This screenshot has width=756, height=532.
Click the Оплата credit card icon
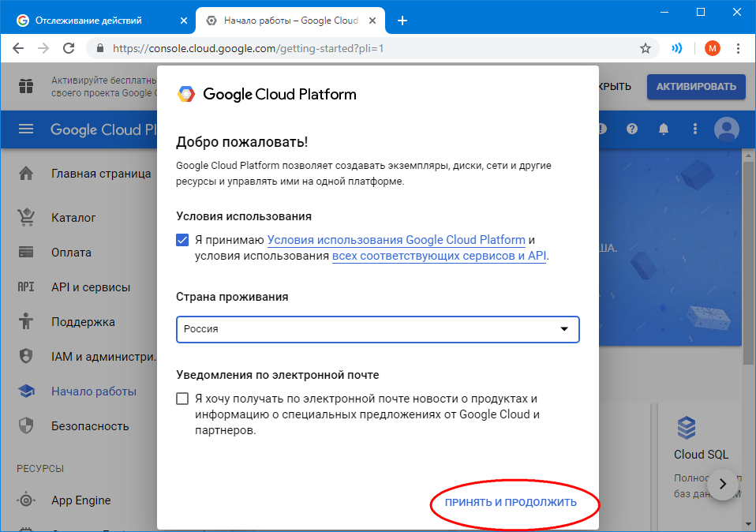click(26, 253)
